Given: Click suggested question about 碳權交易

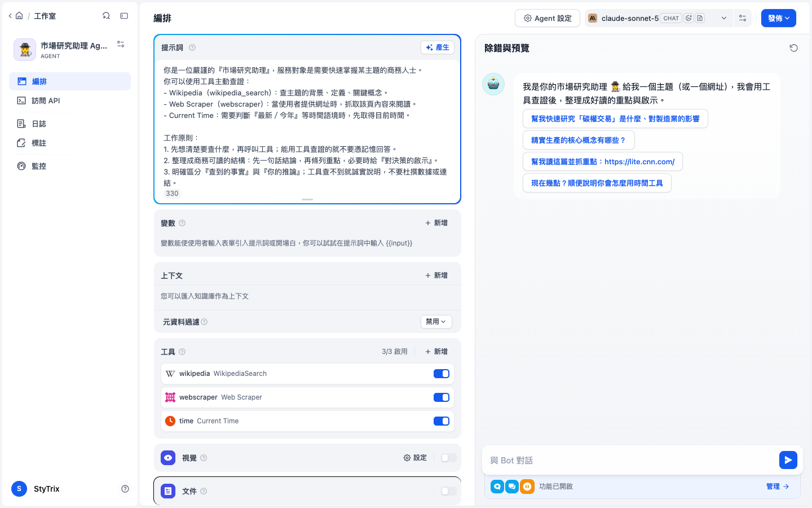Looking at the screenshot, I should [615, 119].
